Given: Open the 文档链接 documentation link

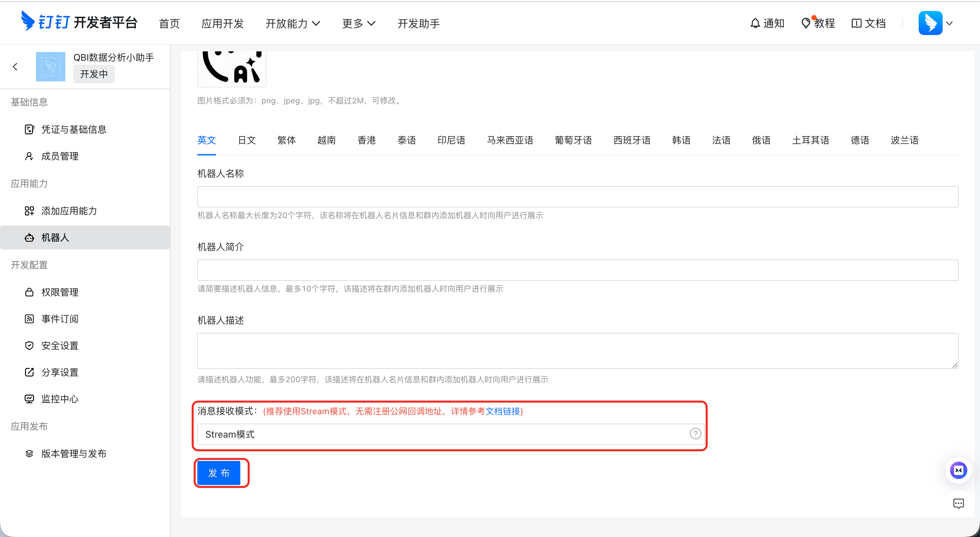Looking at the screenshot, I should pyautogui.click(x=503, y=411).
